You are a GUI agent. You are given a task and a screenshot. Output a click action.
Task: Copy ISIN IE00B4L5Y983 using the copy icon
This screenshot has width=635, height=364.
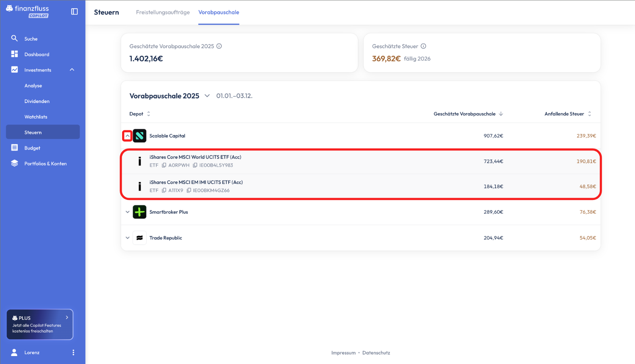(195, 165)
